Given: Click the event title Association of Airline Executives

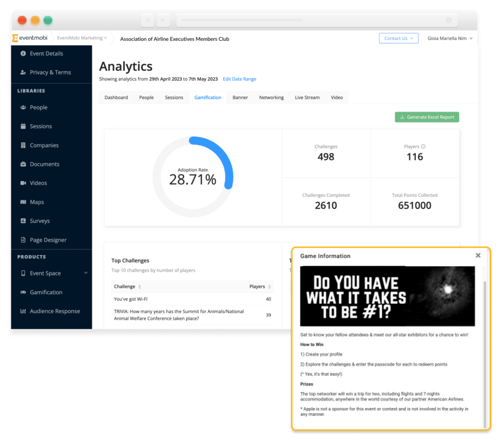Looking at the screenshot, I should tap(174, 39).
